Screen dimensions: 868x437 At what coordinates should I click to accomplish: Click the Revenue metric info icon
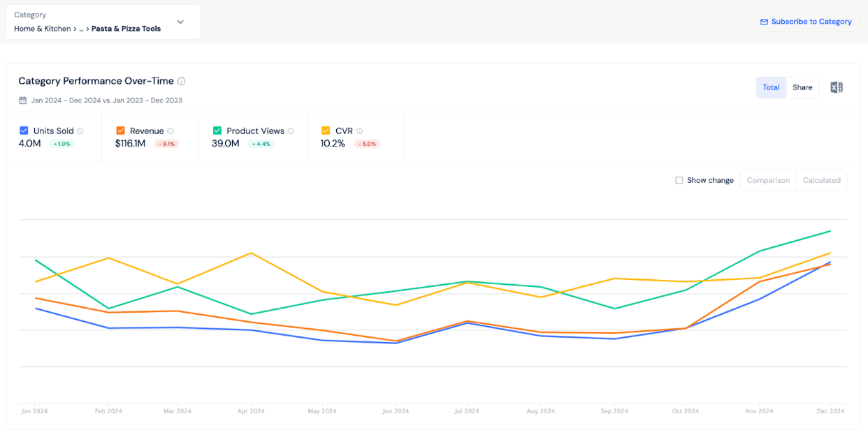[x=170, y=131]
